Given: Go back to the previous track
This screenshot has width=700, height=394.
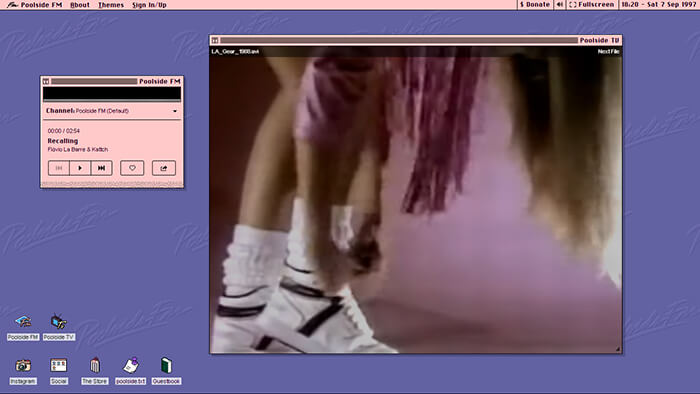Looking at the screenshot, I should pyautogui.click(x=59, y=168).
